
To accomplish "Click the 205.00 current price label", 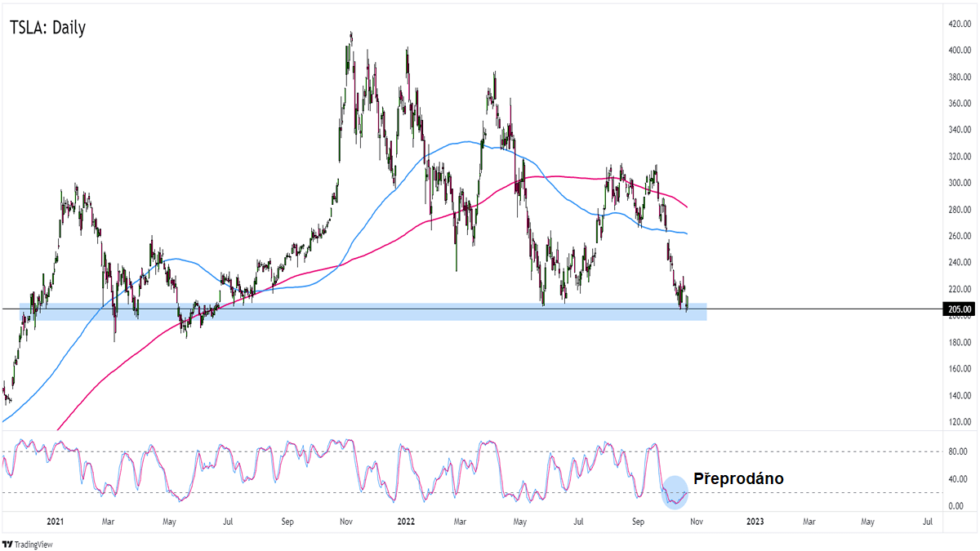I will click(x=958, y=309).
